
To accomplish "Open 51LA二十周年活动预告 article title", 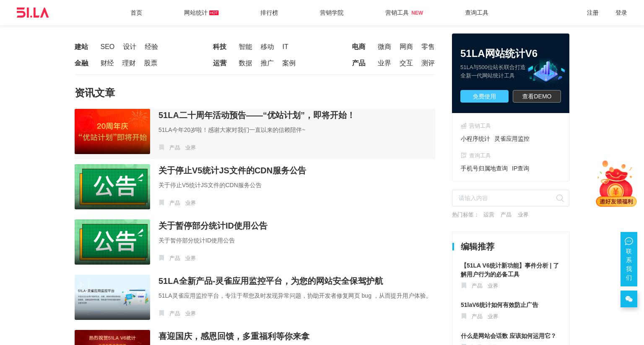I will click(x=257, y=115).
